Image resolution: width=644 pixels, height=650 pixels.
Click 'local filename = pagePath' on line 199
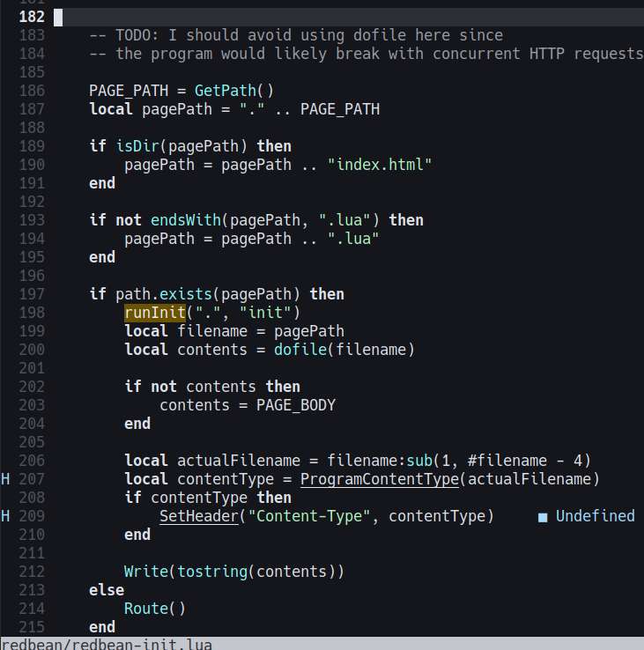coord(234,331)
